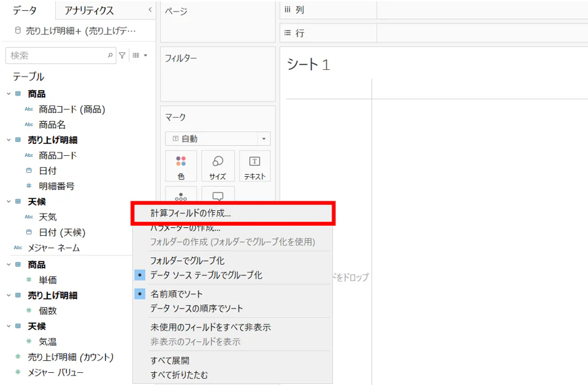Image resolution: width=588 pixels, height=385 pixels.
Task: Select the 単価 measure
Action: [x=48, y=280]
